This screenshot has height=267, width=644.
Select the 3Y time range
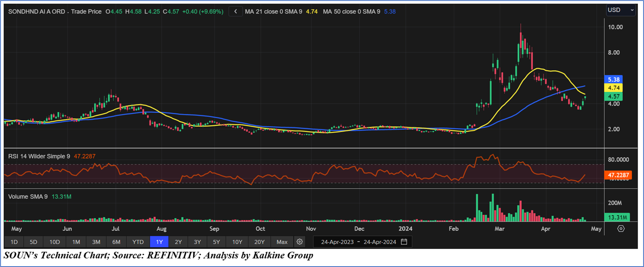click(x=197, y=242)
